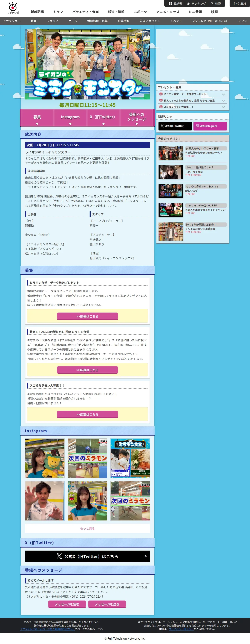Open 有吉弘行のものまねTHEワールド title link
Image resolution: width=250 pixels, height=644 pixels.
click(x=204, y=153)
